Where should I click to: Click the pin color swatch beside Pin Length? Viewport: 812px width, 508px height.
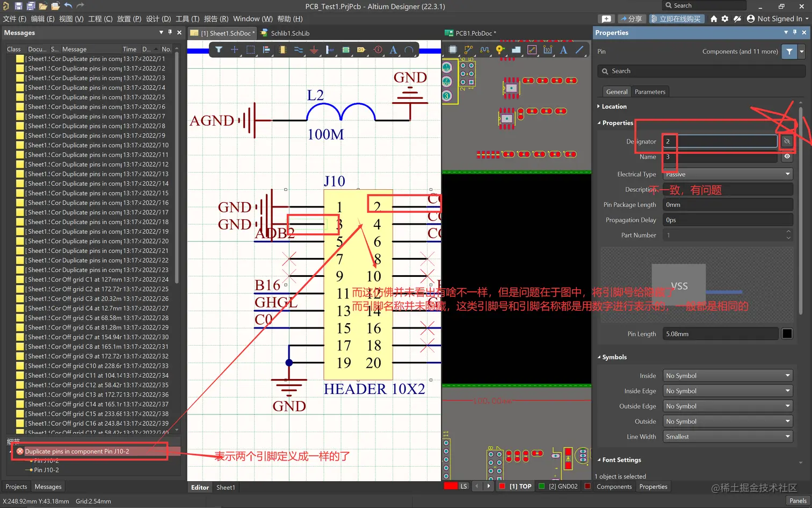(787, 334)
